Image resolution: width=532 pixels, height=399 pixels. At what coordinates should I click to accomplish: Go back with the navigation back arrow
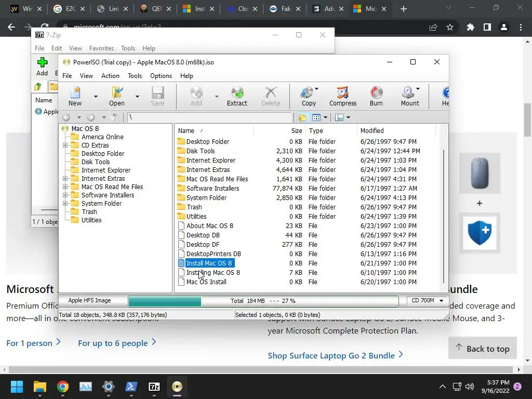point(66,118)
